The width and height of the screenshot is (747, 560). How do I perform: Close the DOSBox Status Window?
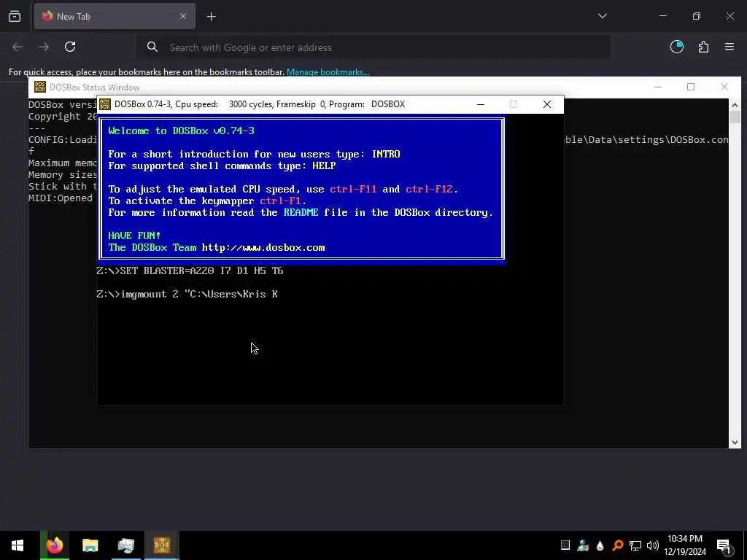(x=724, y=87)
